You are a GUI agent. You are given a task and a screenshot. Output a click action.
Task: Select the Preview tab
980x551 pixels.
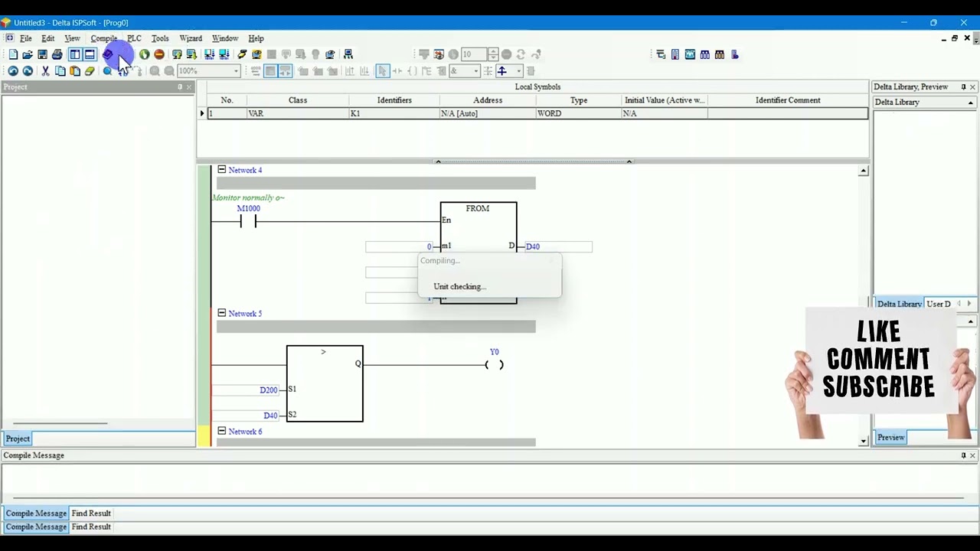(x=891, y=438)
